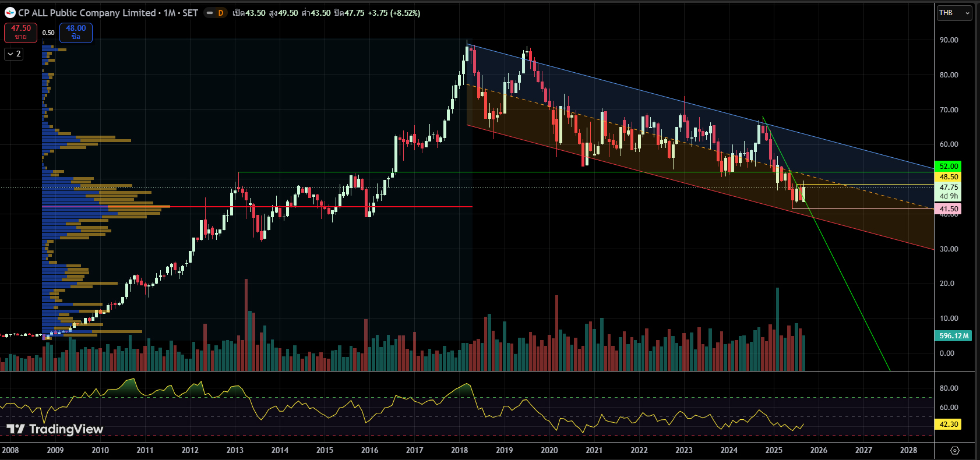Click the 2021 label on time axis
The height and width of the screenshot is (460, 980).
click(x=594, y=450)
